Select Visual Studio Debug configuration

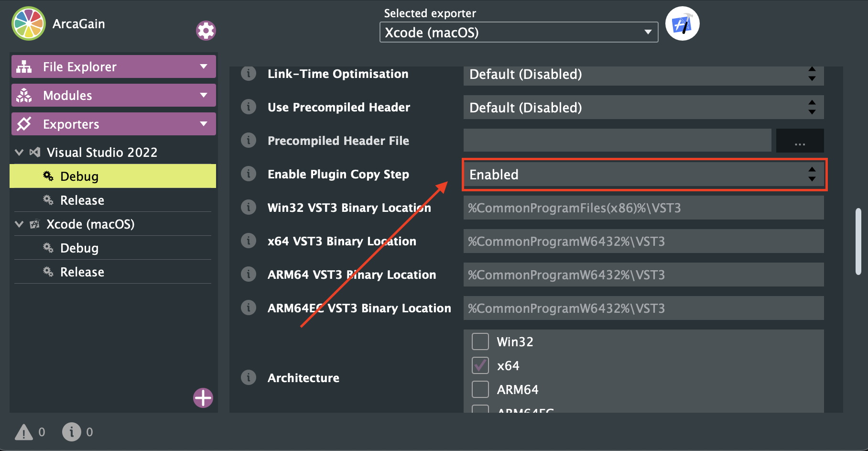point(113,176)
